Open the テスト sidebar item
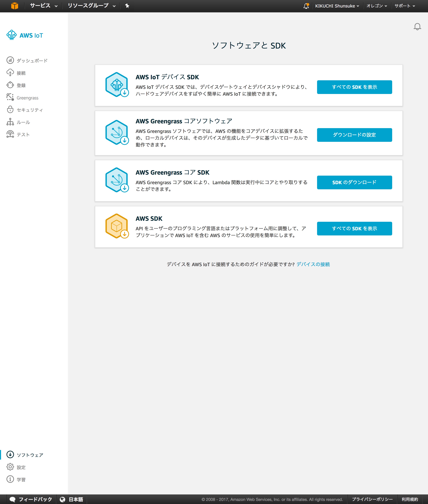 (x=23, y=135)
